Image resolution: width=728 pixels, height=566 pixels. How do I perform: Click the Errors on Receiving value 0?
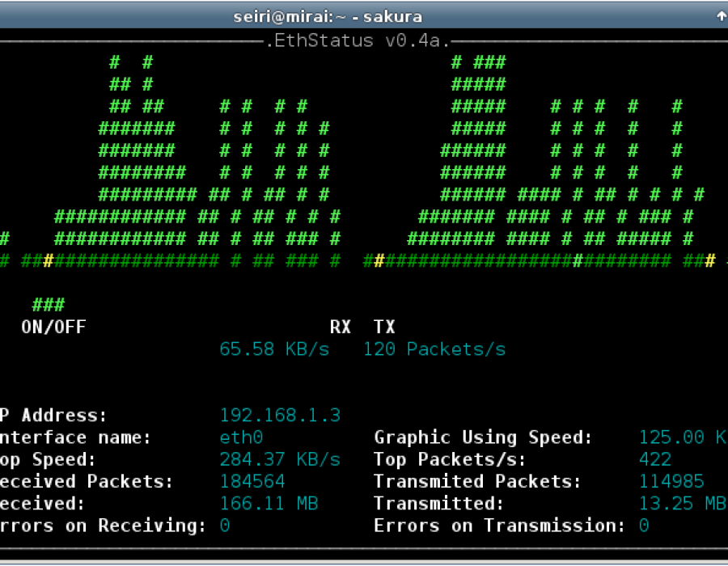(225, 526)
